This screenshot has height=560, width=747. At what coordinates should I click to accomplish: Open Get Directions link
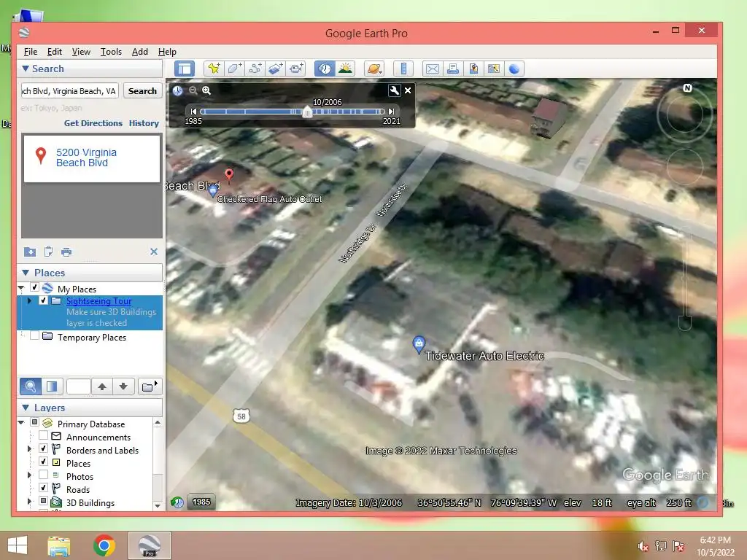[x=93, y=122]
